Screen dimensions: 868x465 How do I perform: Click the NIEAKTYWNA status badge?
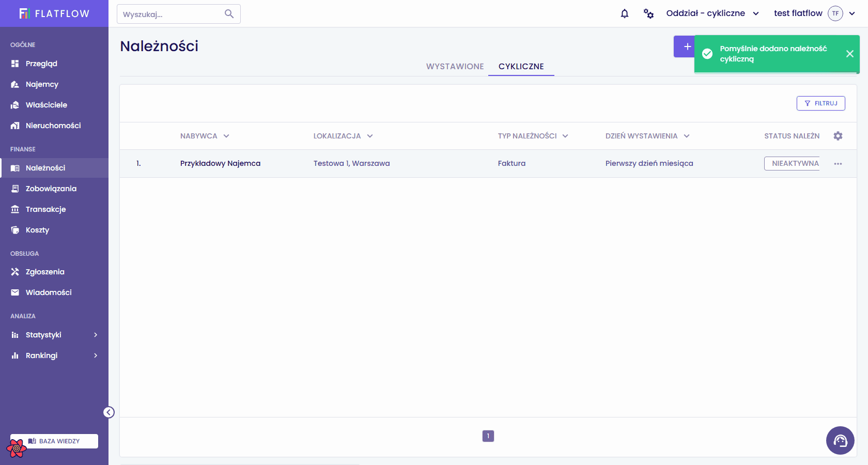pos(792,163)
